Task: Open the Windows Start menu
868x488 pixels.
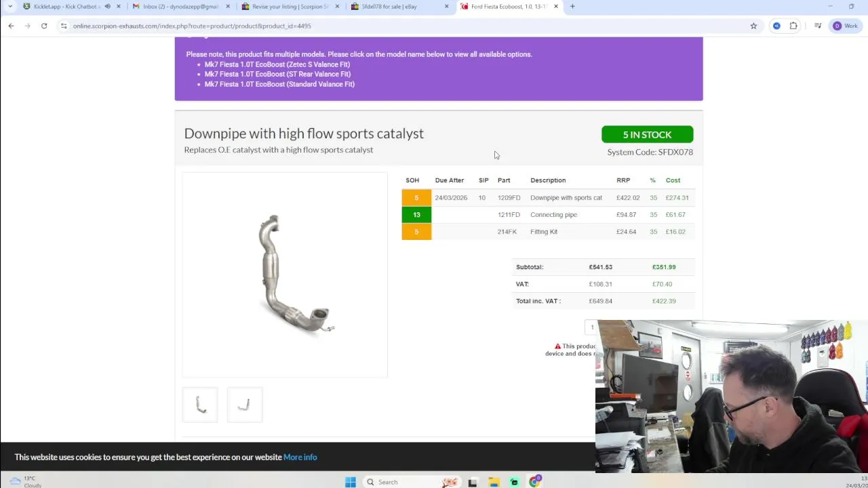Action: tap(350, 482)
